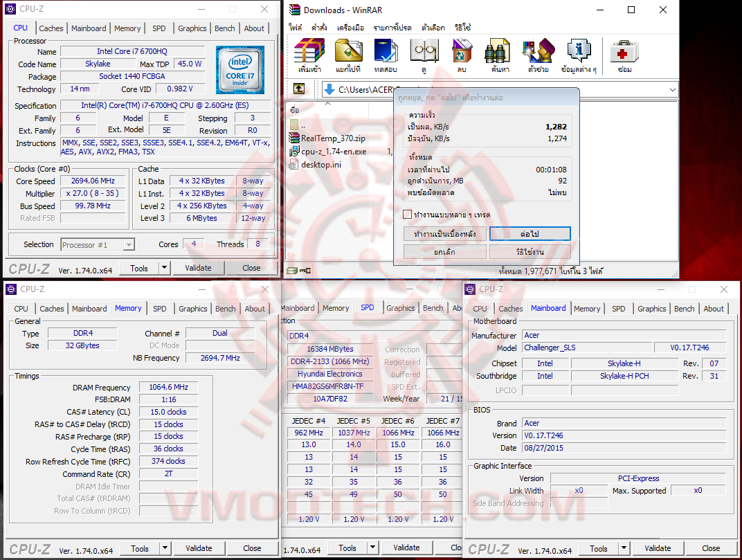742x560 pixels.
Task: Click the Hyundai Electronics manufacturer field
Action: [330, 374]
